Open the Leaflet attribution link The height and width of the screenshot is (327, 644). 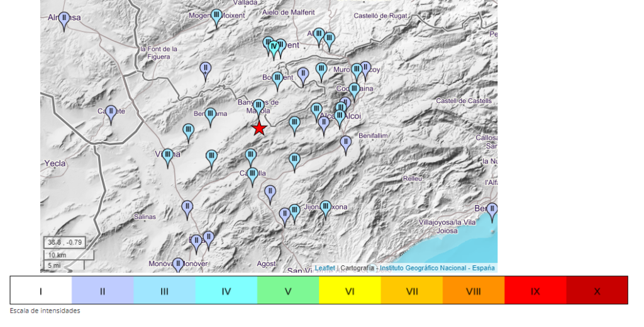coord(325,268)
